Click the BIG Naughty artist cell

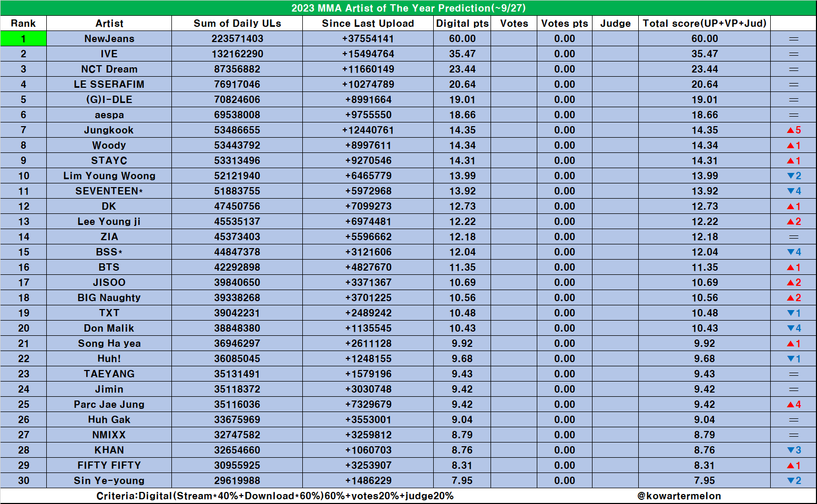click(x=109, y=297)
